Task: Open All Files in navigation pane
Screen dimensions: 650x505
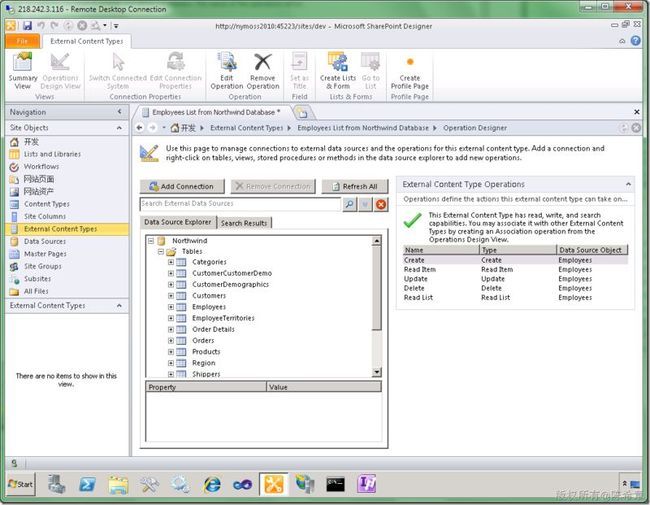Action: pyautogui.click(x=36, y=291)
